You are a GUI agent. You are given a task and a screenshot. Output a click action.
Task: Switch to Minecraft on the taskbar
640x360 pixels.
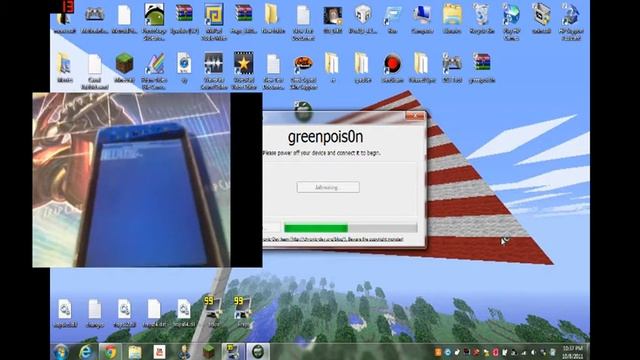point(209,351)
